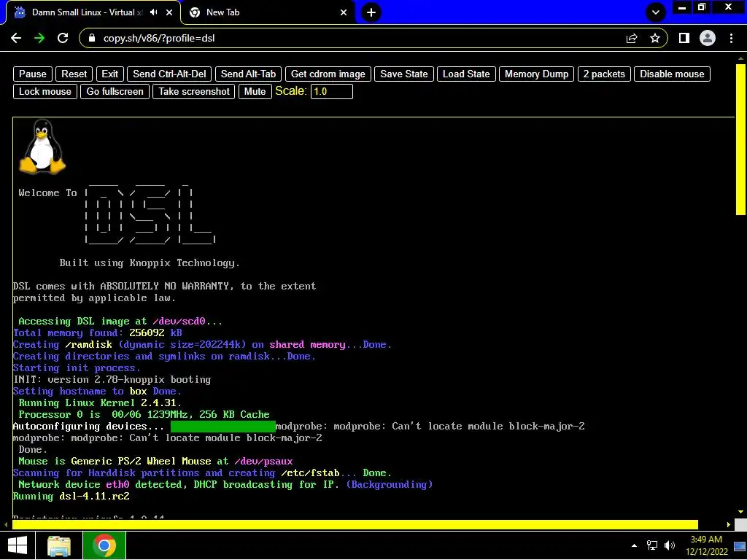
Task: Send Alt-Tab to the emulator
Action: (248, 74)
